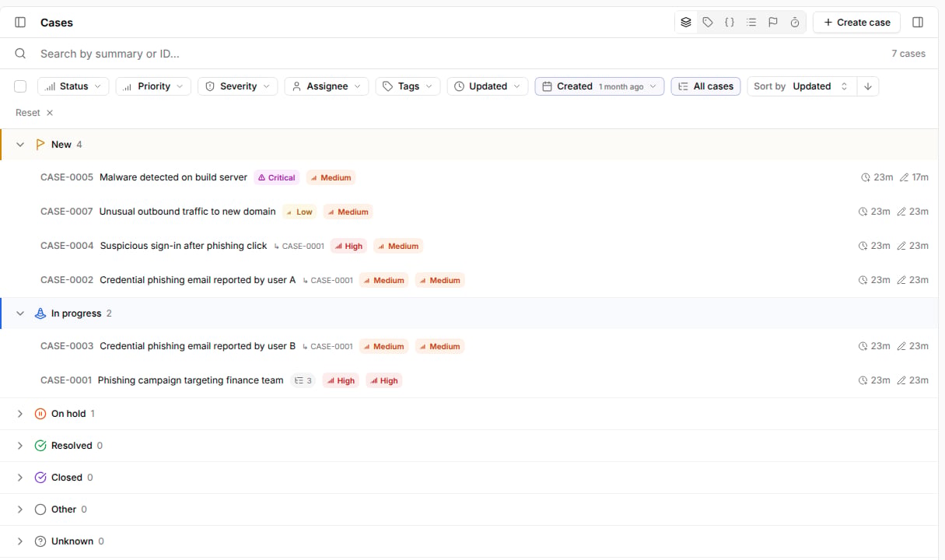The width and height of the screenshot is (945, 560).
Task: Open the Severity filter dropdown
Action: coord(238,86)
